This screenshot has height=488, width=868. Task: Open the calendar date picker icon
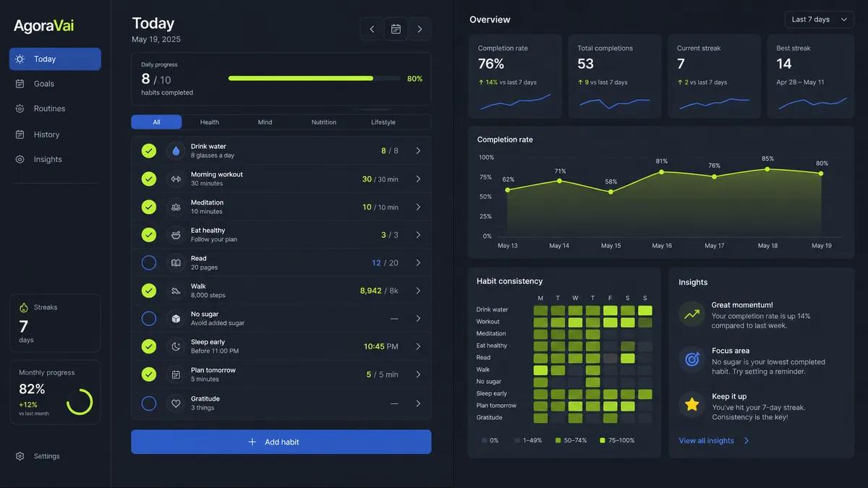[x=396, y=29]
